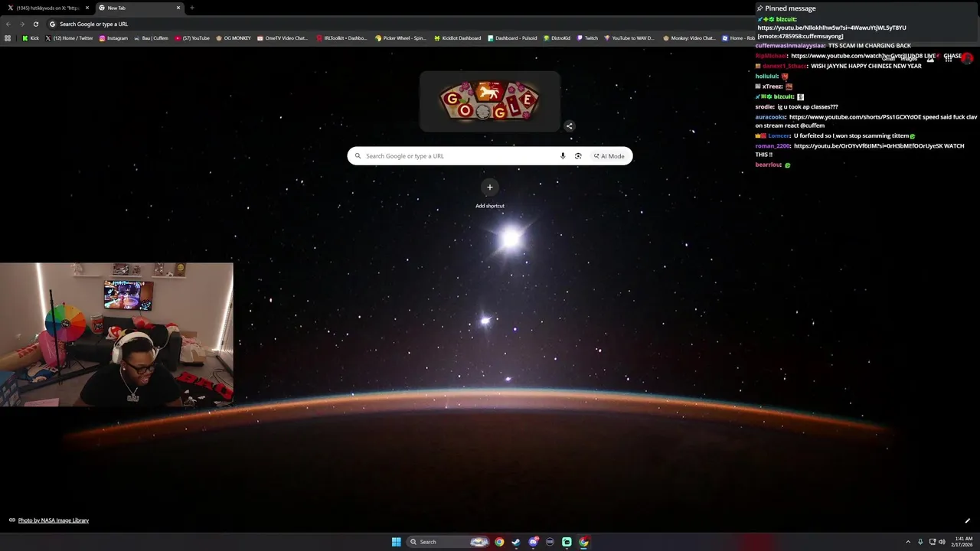The height and width of the screenshot is (551, 980).
Task: Open the Bau | Cuffem bookmark
Action: [151, 37]
